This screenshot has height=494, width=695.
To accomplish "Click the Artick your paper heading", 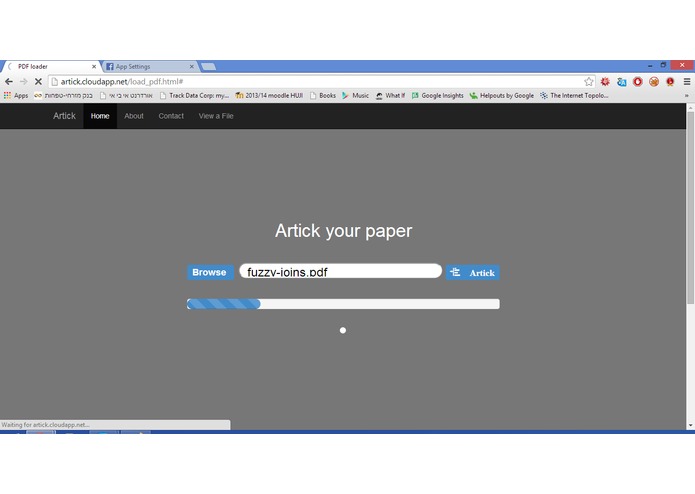I will [x=344, y=231].
